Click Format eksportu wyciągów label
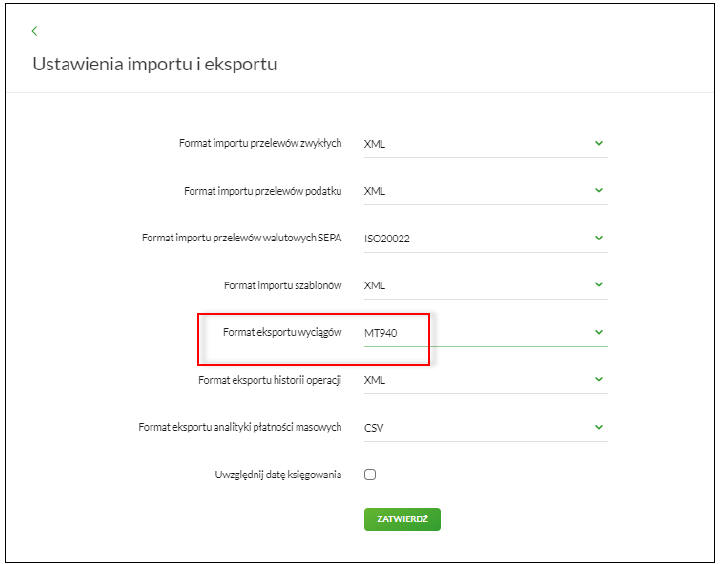Screen dimensions: 720x564 point(282,332)
